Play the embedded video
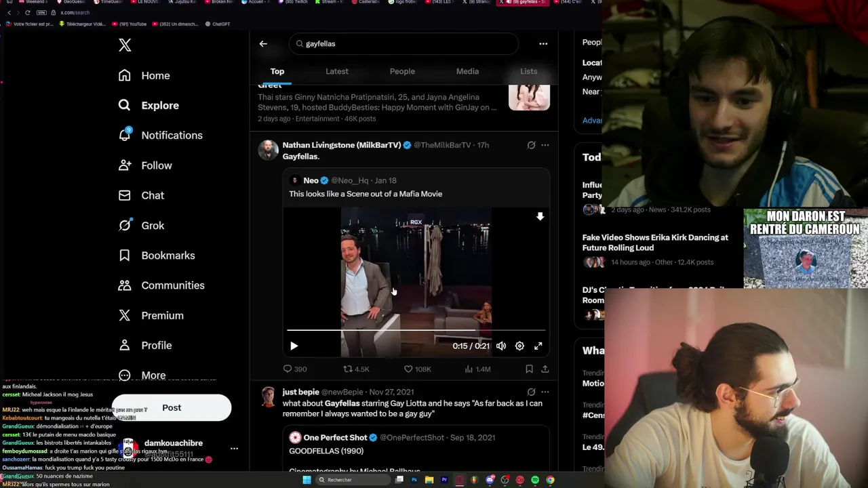This screenshot has height=488, width=868. point(294,346)
